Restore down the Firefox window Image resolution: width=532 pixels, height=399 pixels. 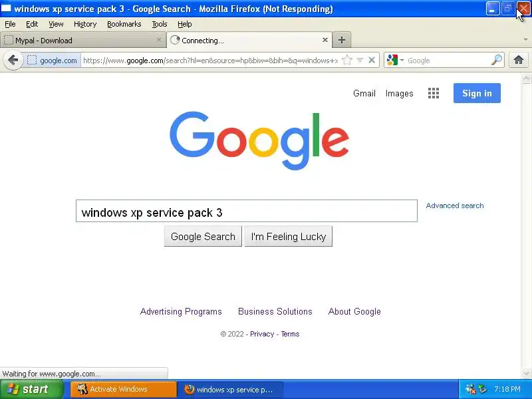tap(508, 9)
